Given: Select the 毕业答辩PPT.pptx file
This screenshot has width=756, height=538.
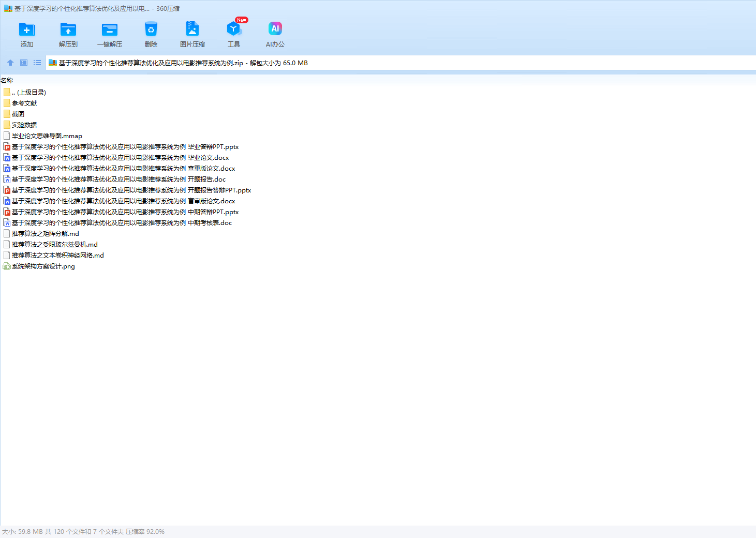Looking at the screenshot, I should (125, 147).
